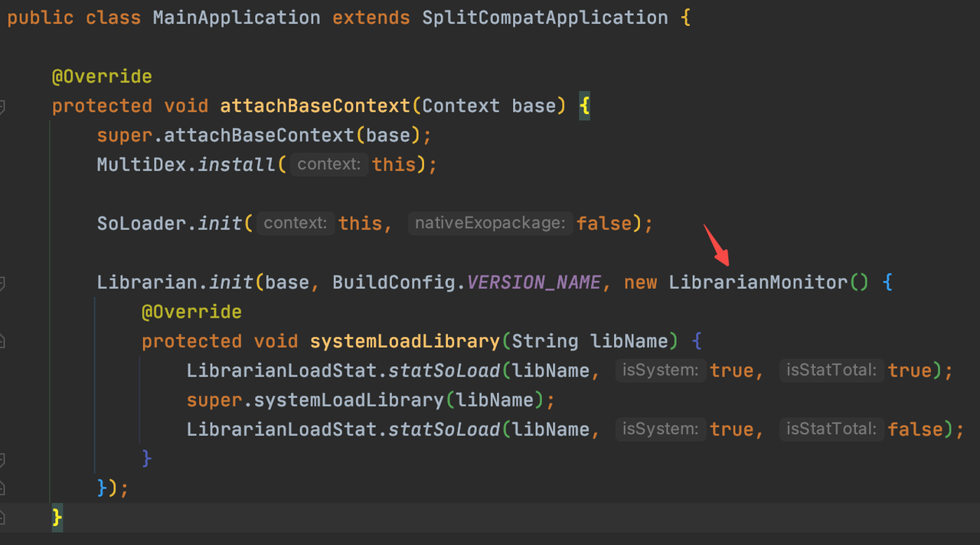Click isStatTotal: hint before true
Screen dimensions: 980x545
click(x=832, y=371)
